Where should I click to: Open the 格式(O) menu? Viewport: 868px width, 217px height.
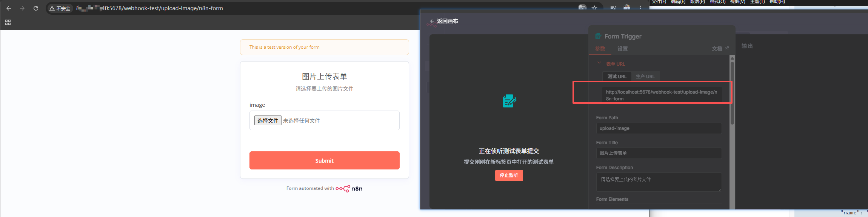pos(717,2)
